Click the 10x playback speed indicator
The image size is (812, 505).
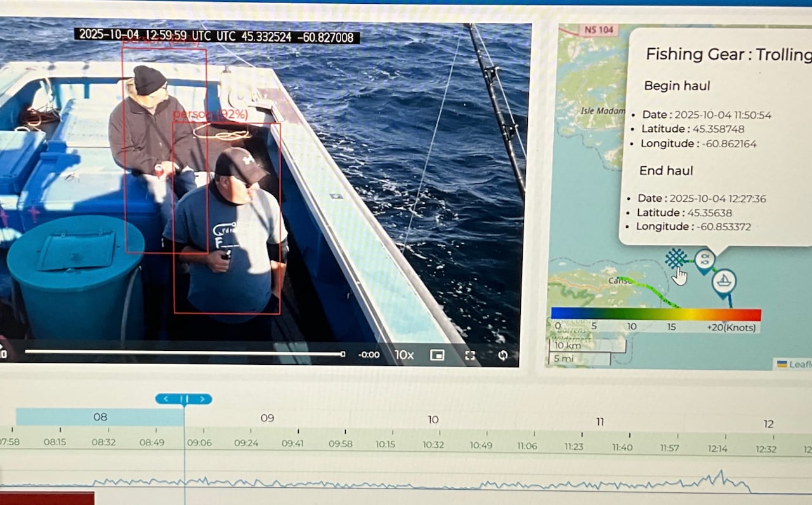click(x=404, y=355)
